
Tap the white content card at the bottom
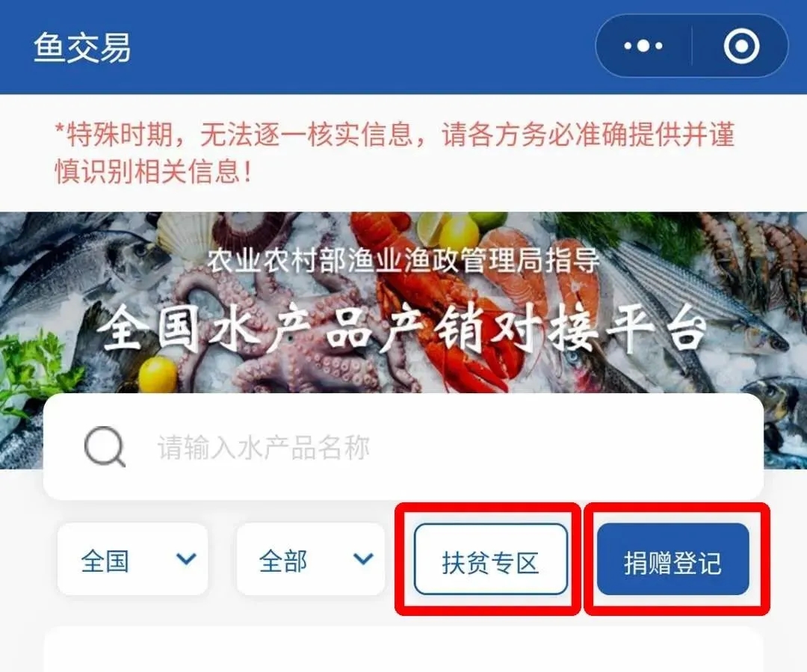(x=403, y=650)
